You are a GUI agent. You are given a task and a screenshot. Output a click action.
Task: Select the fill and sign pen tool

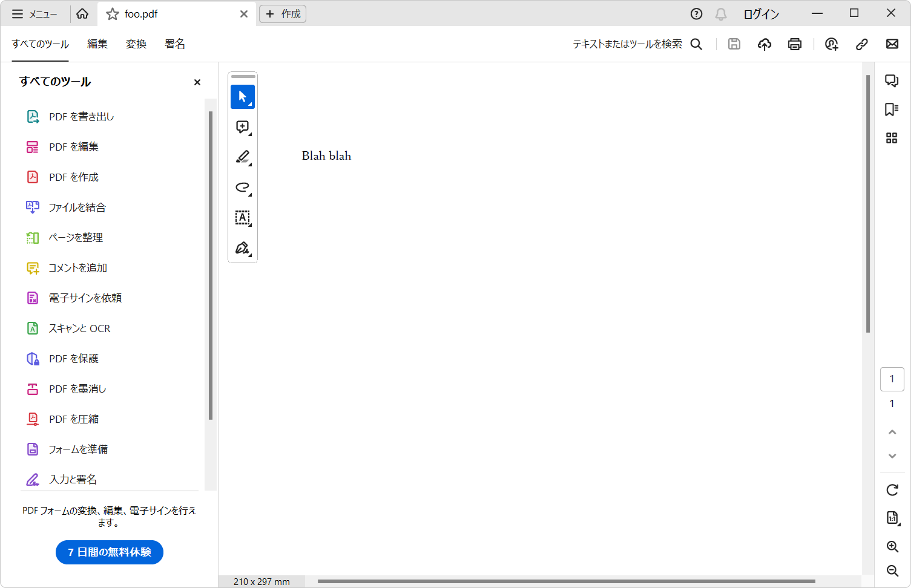[243, 248]
